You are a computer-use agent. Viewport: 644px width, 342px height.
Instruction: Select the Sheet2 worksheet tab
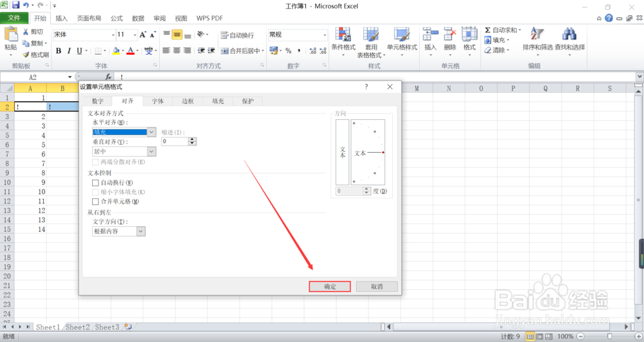coord(78,327)
